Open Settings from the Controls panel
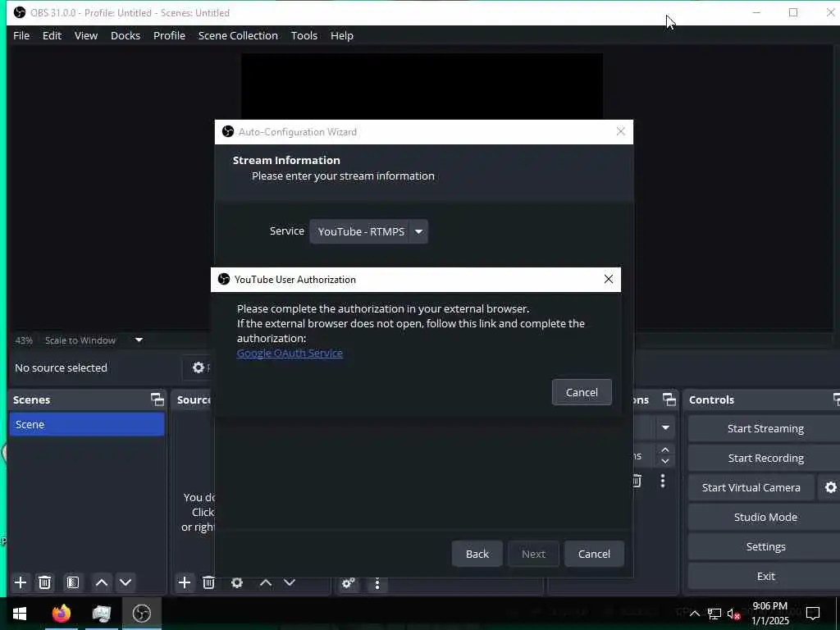This screenshot has height=630, width=840. pyautogui.click(x=765, y=546)
